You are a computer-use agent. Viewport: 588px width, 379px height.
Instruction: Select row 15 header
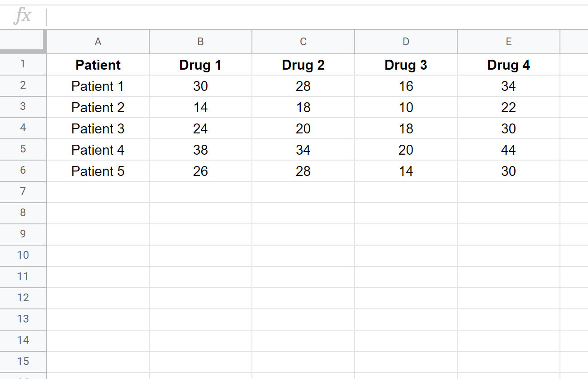coord(23,362)
